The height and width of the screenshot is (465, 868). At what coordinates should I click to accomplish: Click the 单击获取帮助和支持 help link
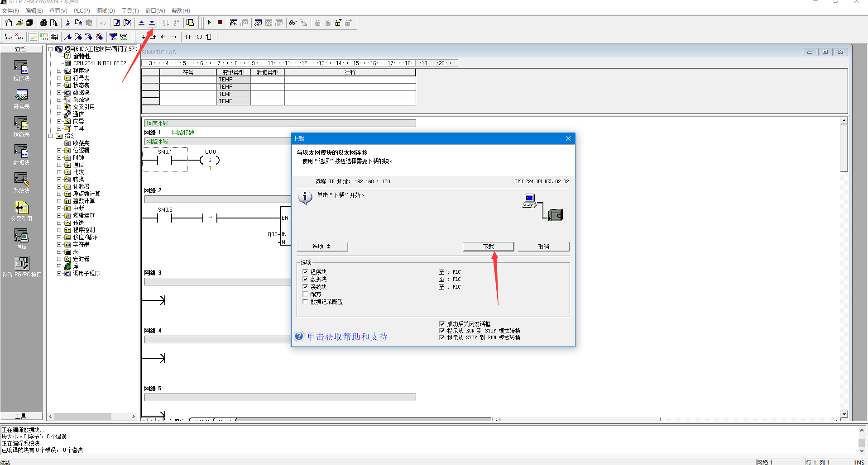coord(347,337)
